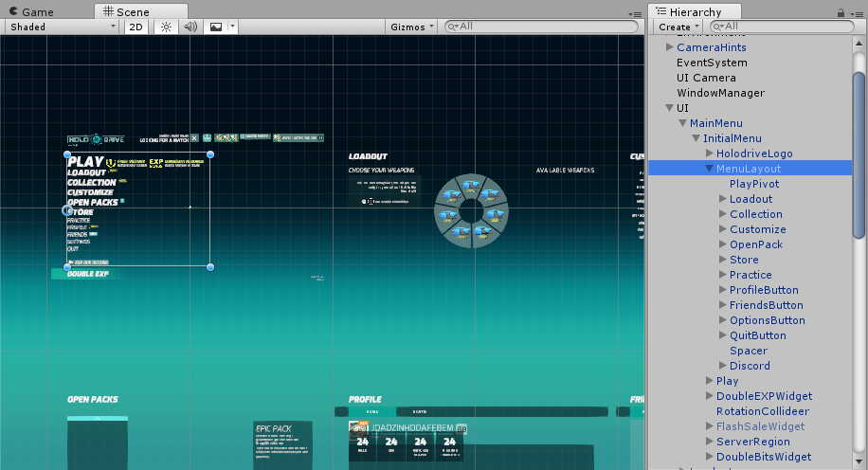
Task: Select OptionsButton in hierarchy
Action: coord(768,320)
